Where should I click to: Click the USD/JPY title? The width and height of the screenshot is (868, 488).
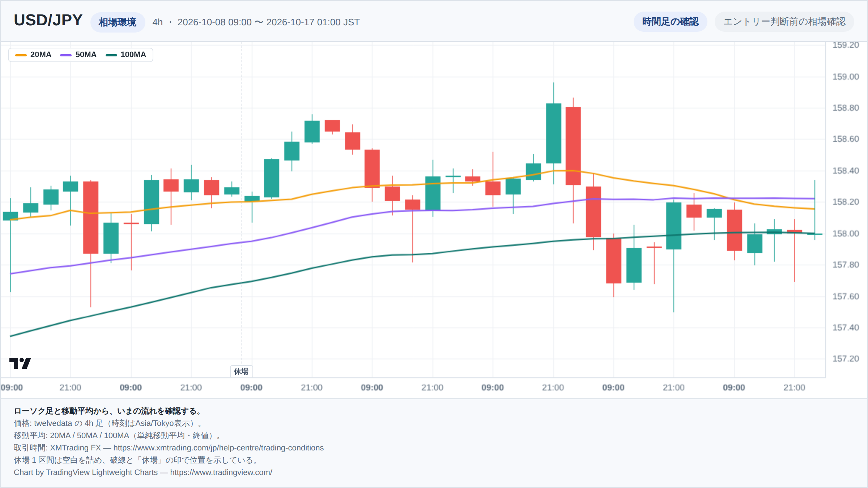(x=48, y=21)
